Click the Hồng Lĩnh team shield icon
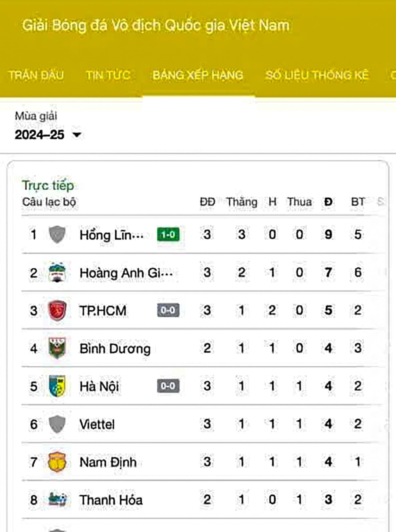This screenshot has width=396, height=532. click(57, 234)
